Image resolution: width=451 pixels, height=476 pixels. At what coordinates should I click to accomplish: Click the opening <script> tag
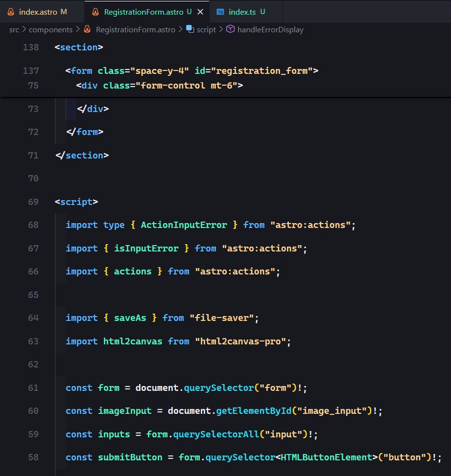(76, 202)
